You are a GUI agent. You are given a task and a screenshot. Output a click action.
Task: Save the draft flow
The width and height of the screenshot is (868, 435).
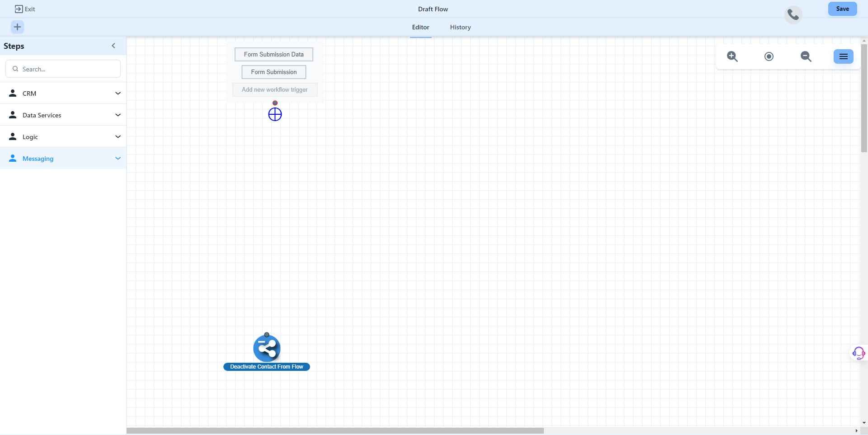pyautogui.click(x=842, y=9)
